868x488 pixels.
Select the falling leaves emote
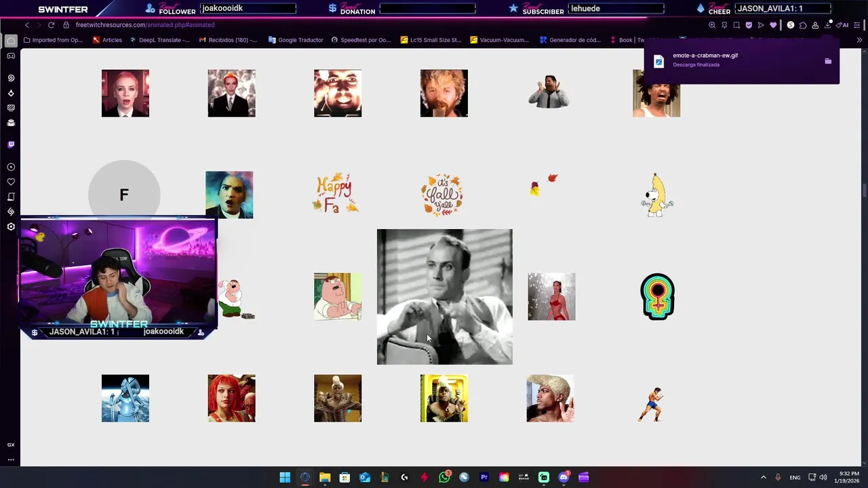coord(544,185)
